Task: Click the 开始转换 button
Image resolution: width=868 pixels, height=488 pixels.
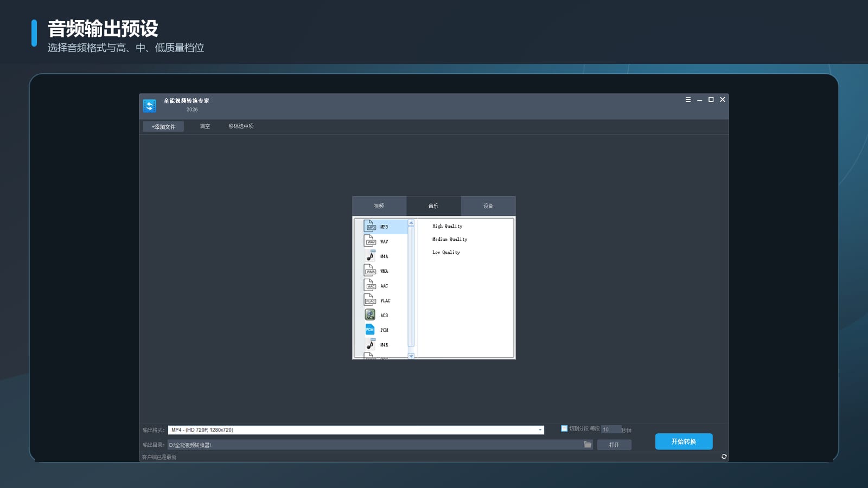Action: click(x=684, y=441)
